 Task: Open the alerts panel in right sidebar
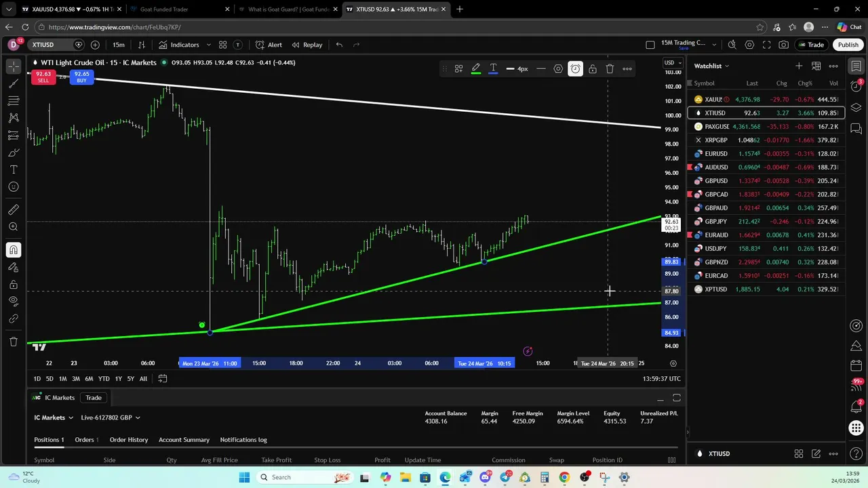pos(856,87)
